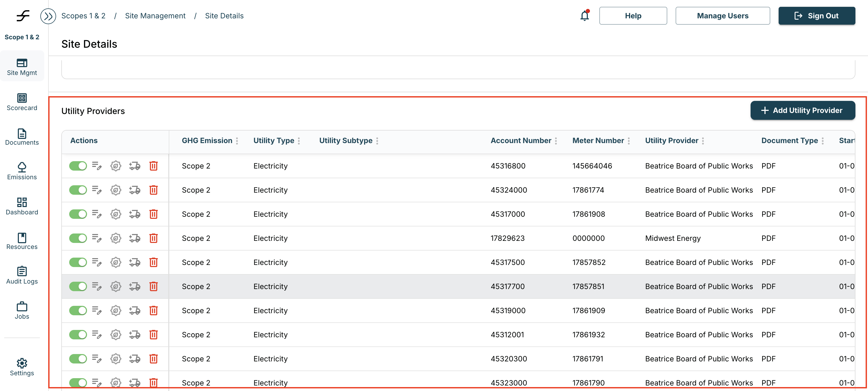Click gear settings icon for account 45317000
This screenshot has width=868, height=391.
116,214
